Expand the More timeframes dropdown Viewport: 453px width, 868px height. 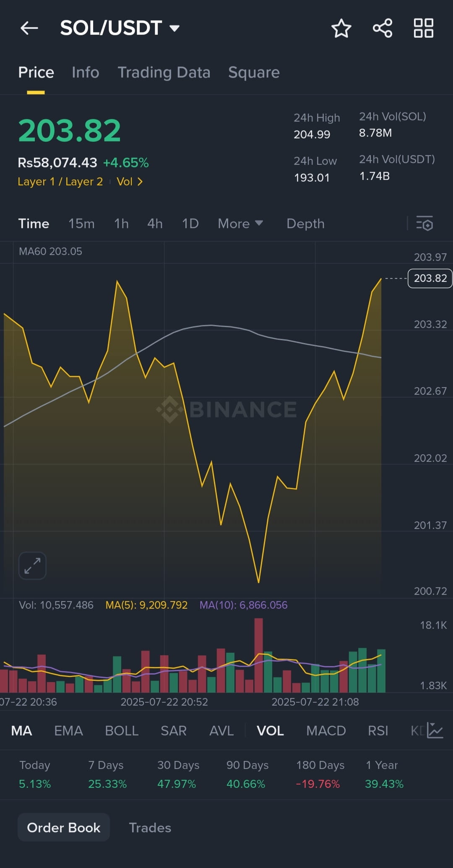240,224
